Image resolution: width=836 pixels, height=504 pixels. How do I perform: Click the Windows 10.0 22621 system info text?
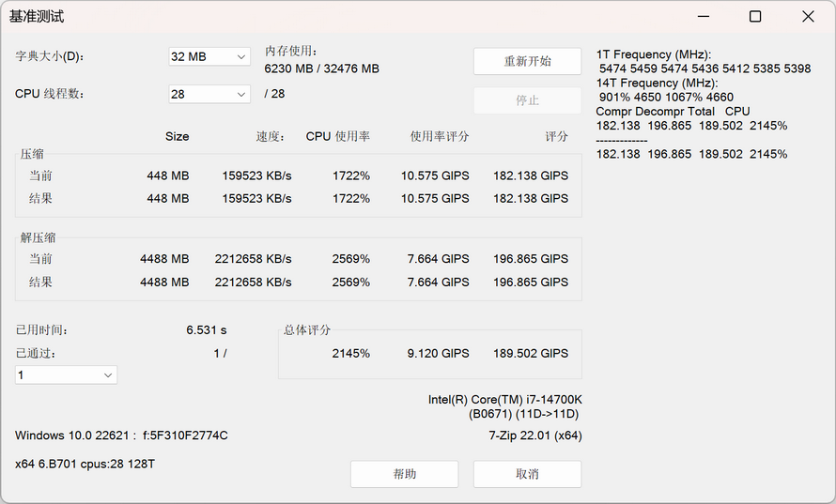[121, 435]
